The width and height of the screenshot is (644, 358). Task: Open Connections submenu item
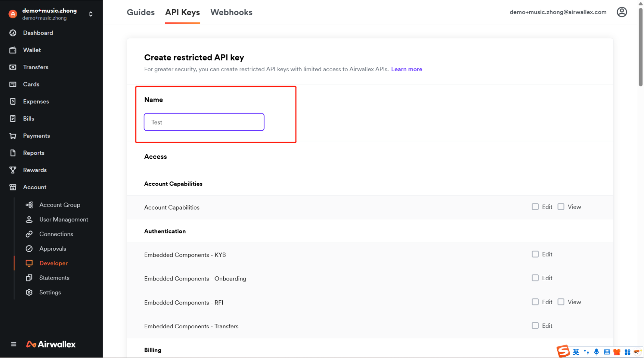pyautogui.click(x=56, y=234)
